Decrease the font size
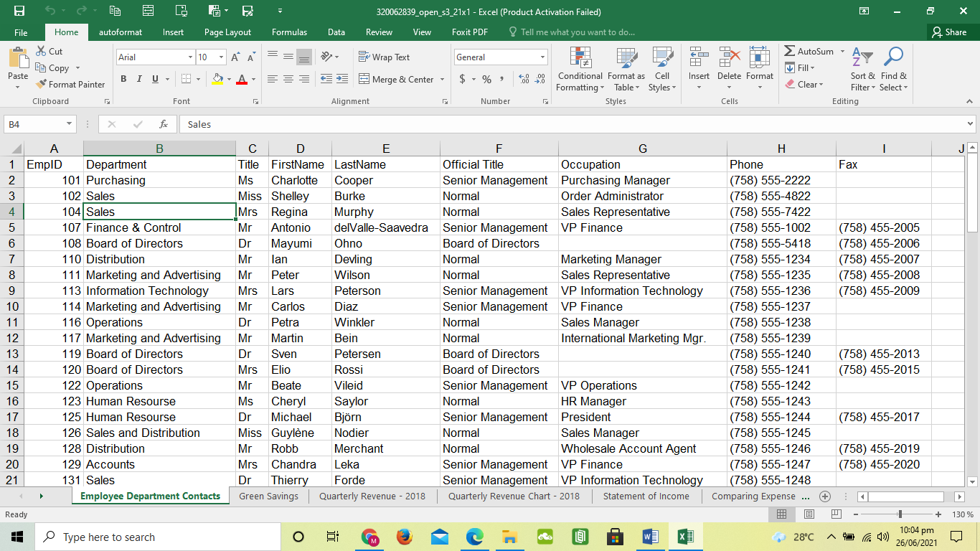 coord(252,57)
